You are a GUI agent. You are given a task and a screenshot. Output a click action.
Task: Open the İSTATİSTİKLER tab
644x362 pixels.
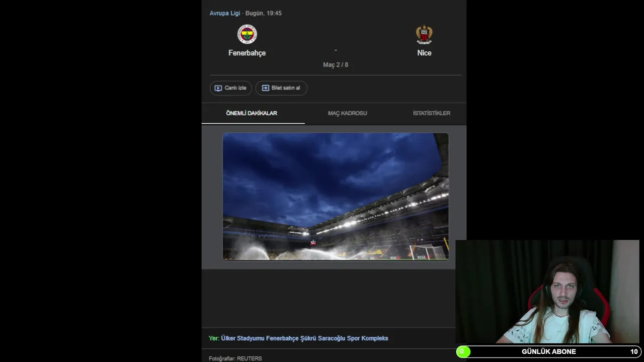click(x=431, y=113)
